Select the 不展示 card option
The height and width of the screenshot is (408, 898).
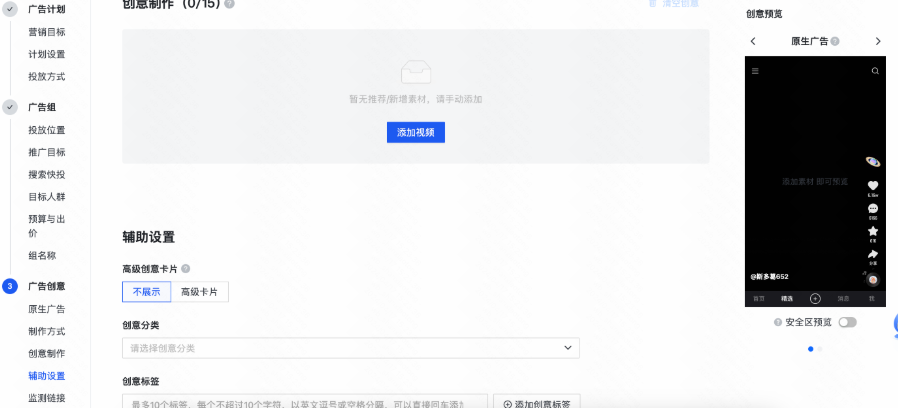tap(147, 292)
